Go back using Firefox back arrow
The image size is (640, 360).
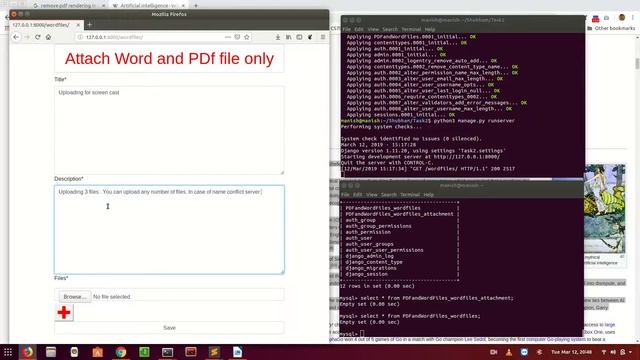(x=16, y=37)
